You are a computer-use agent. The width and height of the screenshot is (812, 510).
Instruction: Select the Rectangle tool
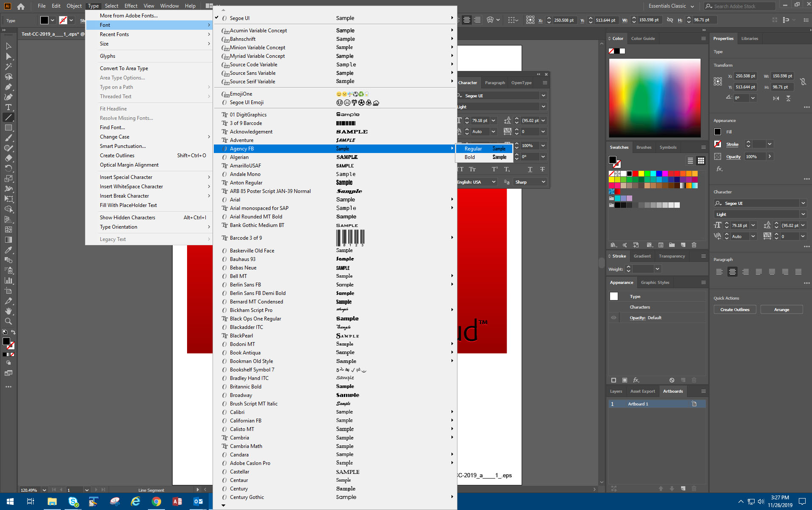pyautogui.click(x=8, y=127)
